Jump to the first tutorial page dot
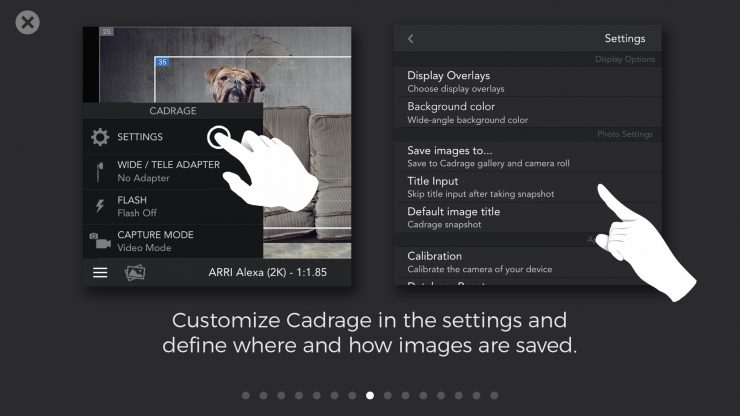 click(246, 395)
